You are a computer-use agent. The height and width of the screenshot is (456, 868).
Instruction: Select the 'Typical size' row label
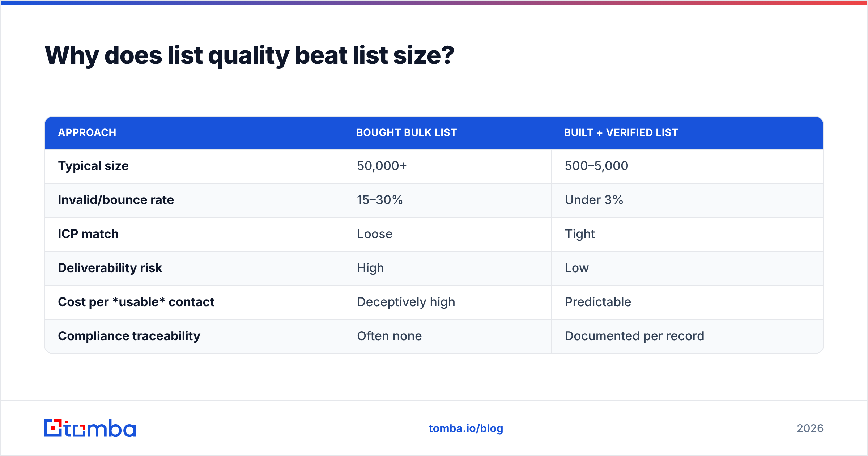93,166
